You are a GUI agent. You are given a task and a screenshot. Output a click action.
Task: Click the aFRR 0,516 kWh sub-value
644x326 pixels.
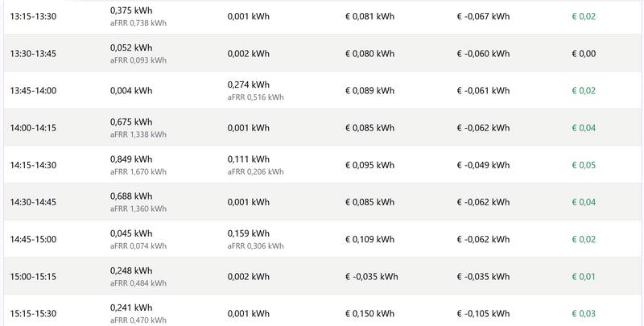pyautogui.click(x=255, y=97)
